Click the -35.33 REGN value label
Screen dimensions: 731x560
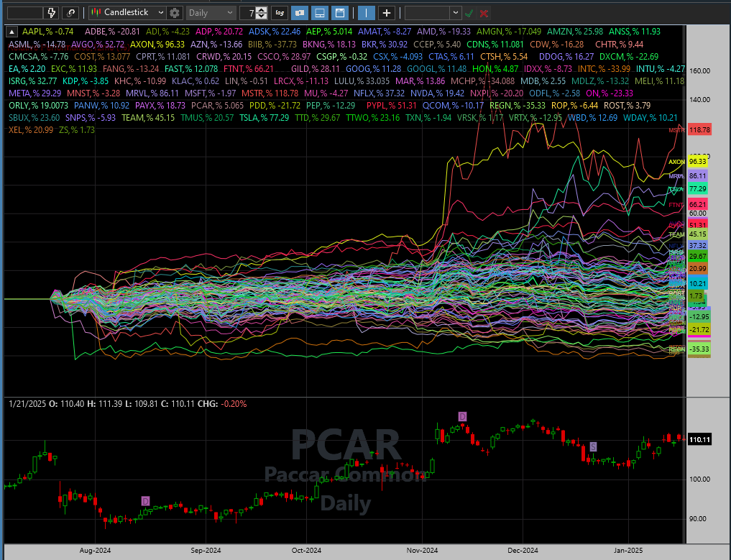click(699, 349)
